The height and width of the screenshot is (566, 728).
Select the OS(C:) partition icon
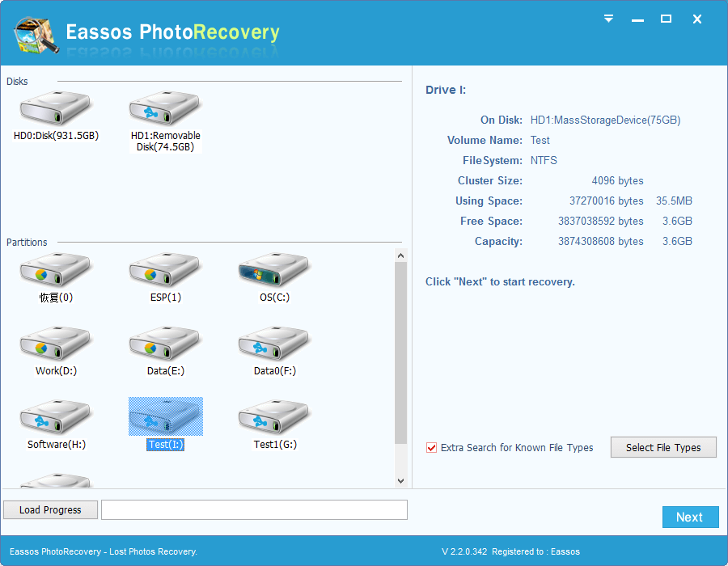tap(274, 269)
